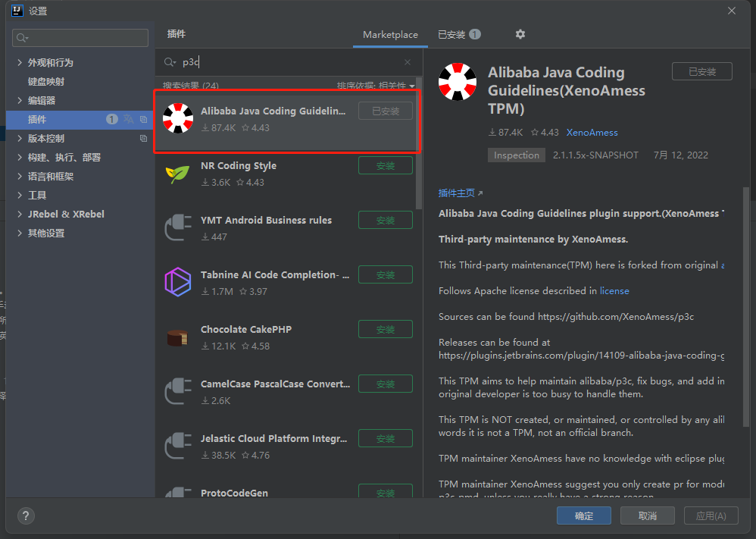The width and height of the screenshot is (756, 539).
Task: Click the Inspection tag label
Action: (517, 155)
